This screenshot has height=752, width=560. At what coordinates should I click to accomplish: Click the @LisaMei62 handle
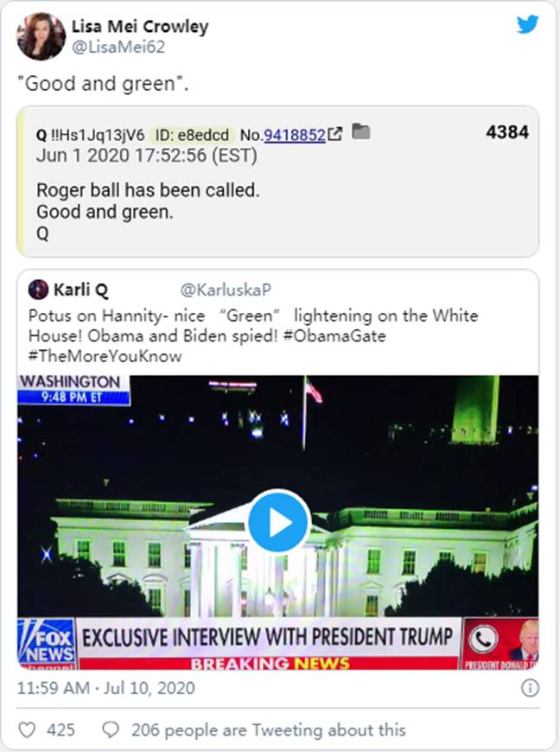[118, 47]
